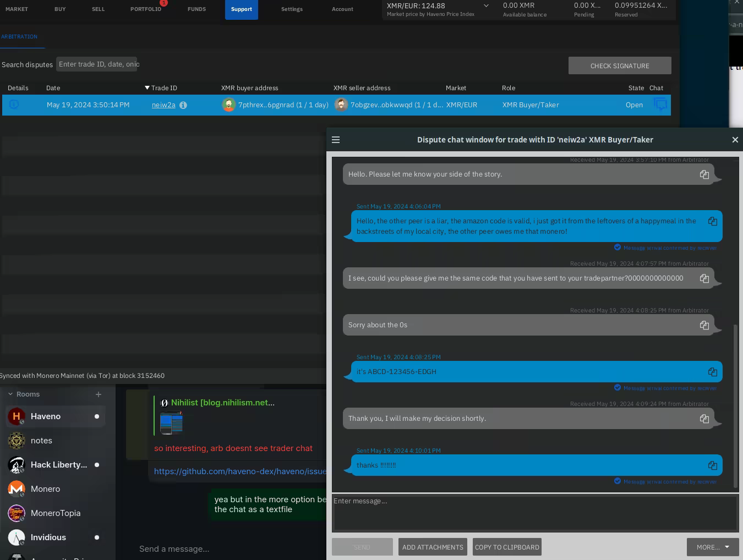
Task: Switch to the Settings tab
Action: [x=292, y=9]
